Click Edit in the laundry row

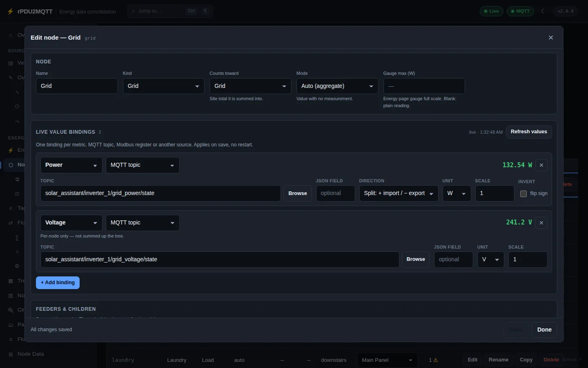[472, 360]
